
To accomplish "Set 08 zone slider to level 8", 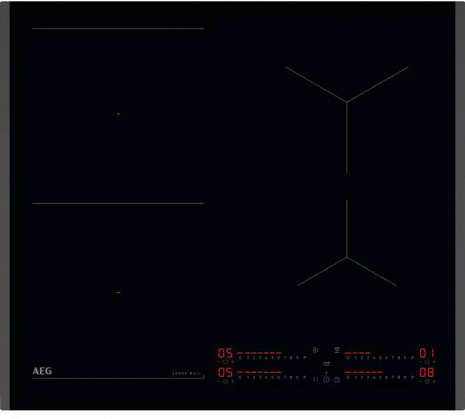I will [x=399, y=377].
